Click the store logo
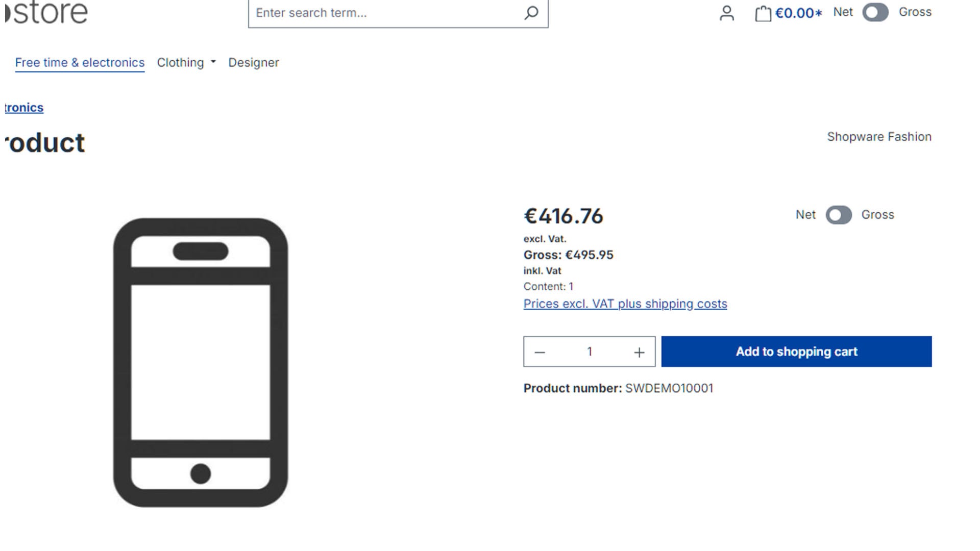The height and width of the screenshot is (551, 980). click(46, 12)
